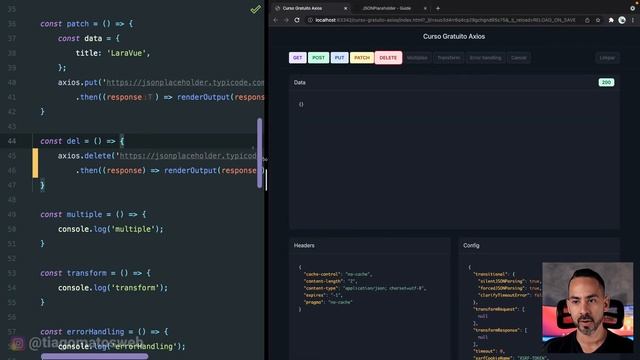Image resolution: width=640 pixels, height=360 pixels.
Task: Open the browser extensions puzzle icon
Action: click(x=611, y=20)
